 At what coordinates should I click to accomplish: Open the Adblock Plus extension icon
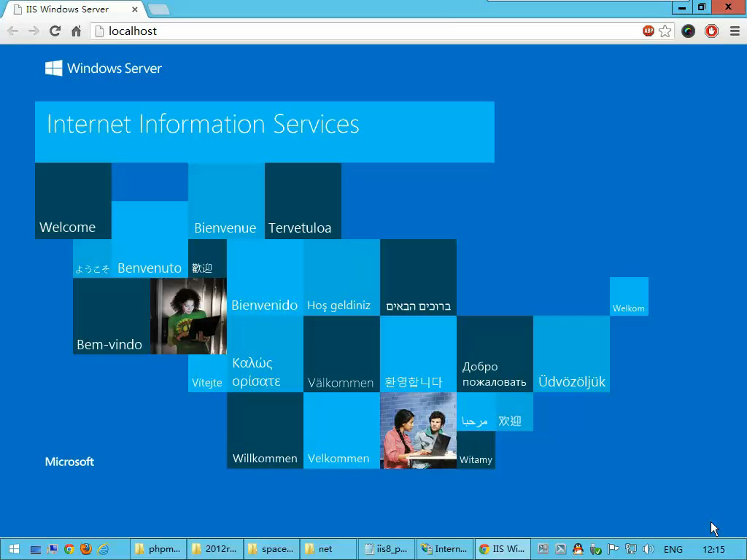pos(648,31)
